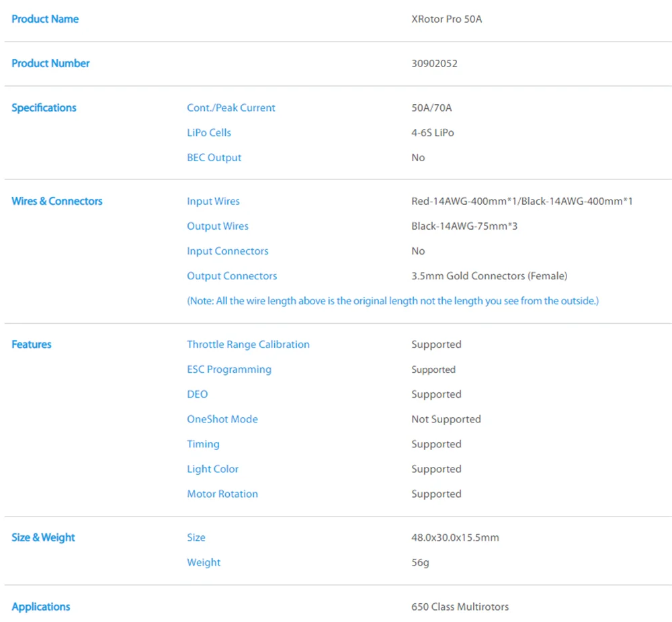Select the 48.0x30.0x15.5mm size value
The height and width of the screenshot is (622, 672).
coord(455,537)
